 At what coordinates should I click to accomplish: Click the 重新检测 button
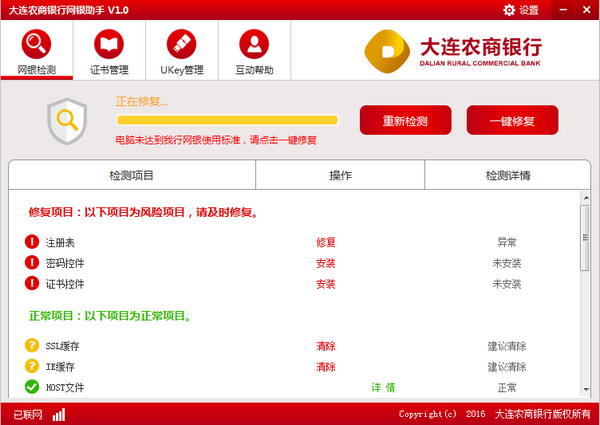405,120
